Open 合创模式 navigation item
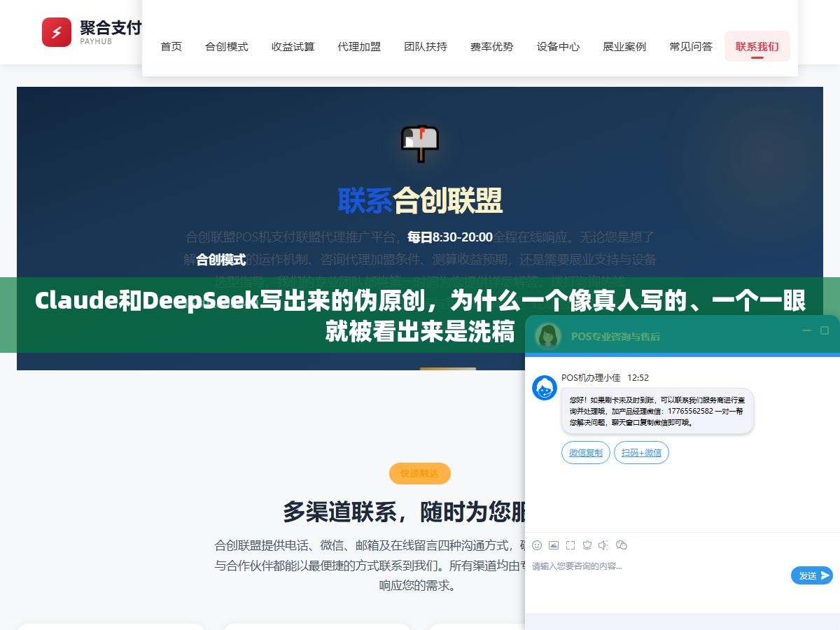Screen dimensions: 840x630 point(227,47)
